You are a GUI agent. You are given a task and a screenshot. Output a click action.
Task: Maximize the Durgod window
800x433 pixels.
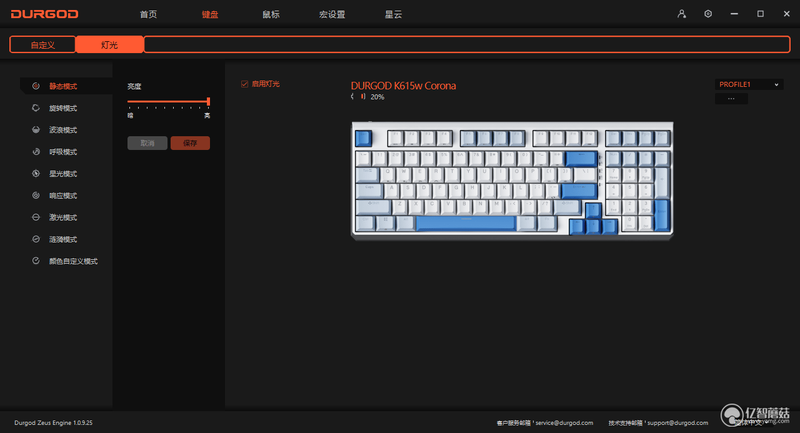[x=760, y=14]
